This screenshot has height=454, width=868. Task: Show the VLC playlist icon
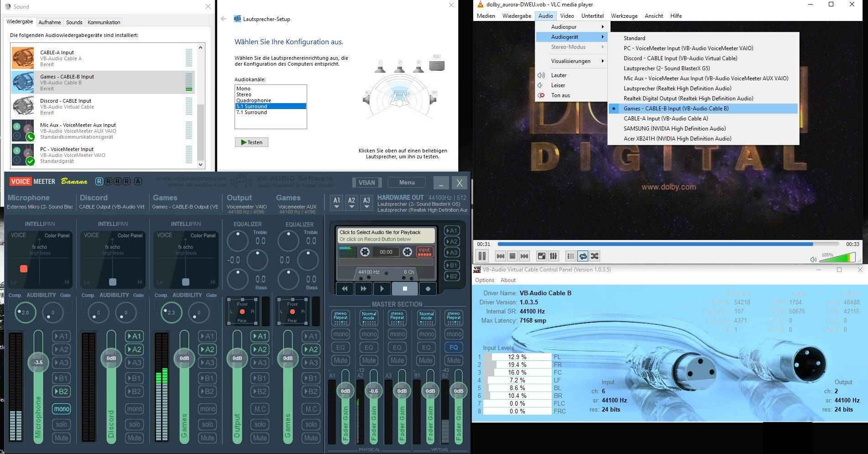coord(570,256)
